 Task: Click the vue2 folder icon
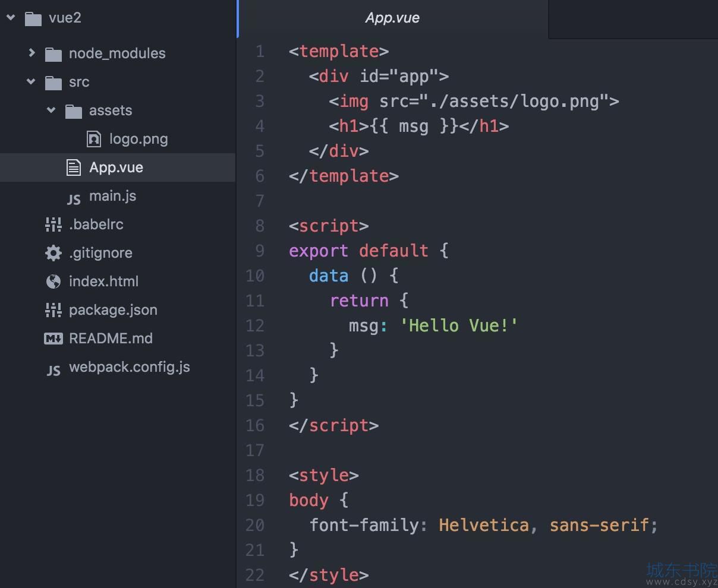coord(33,19)
